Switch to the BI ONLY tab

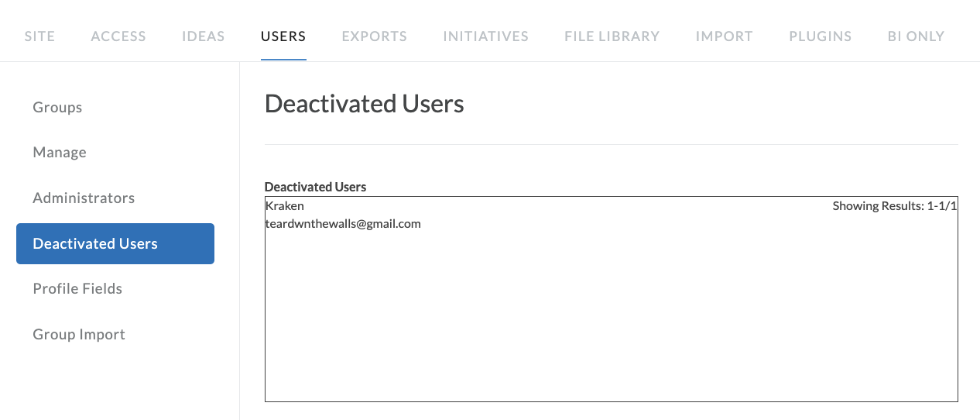[917, 36]
